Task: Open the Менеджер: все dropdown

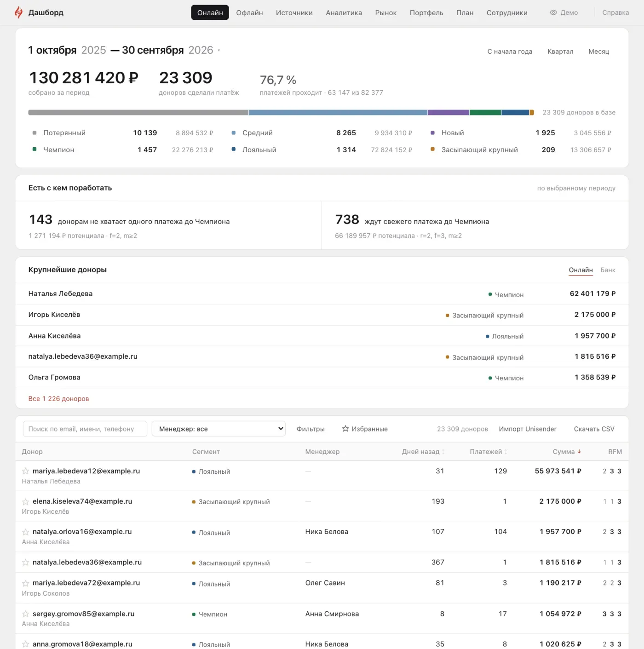Action: coord(218,429)
